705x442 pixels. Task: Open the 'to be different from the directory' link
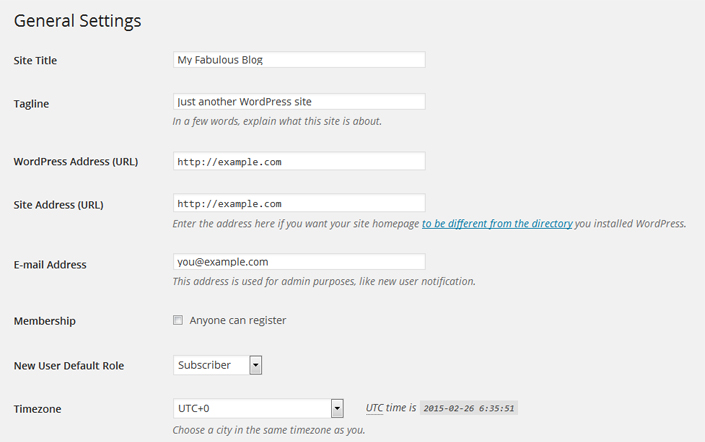pos(497,224)
